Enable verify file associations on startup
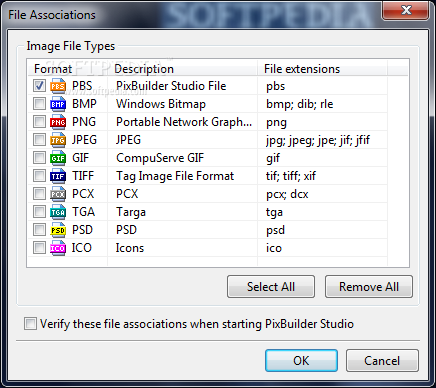The width and height of the screenshot is (436, 388). [x=30, y=324]
